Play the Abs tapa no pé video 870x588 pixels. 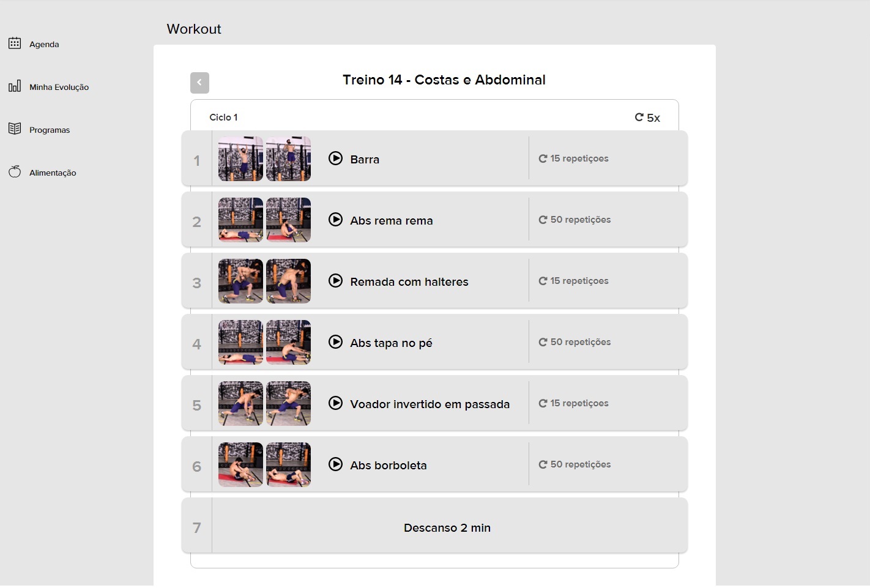(335, 342)
